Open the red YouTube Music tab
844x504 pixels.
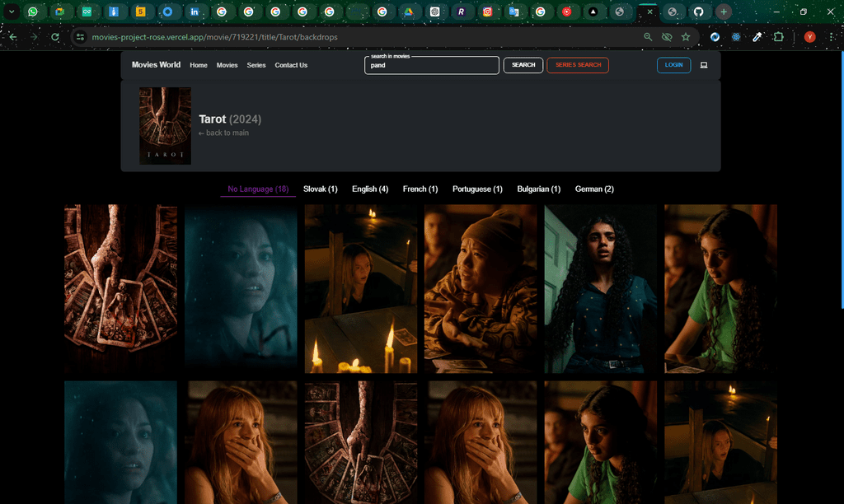point(567,12)
